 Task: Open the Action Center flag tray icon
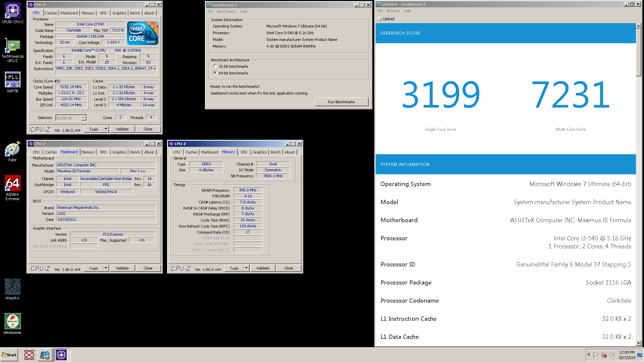[596, 355]
